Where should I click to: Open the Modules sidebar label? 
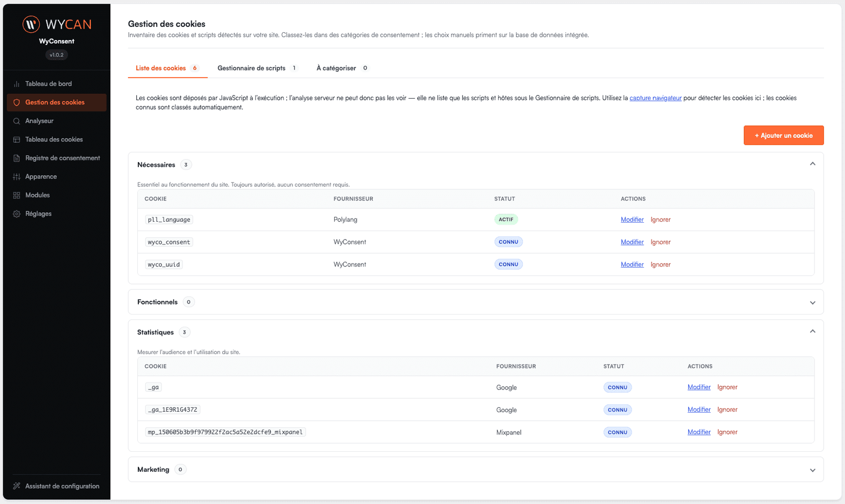coord(37,195)
